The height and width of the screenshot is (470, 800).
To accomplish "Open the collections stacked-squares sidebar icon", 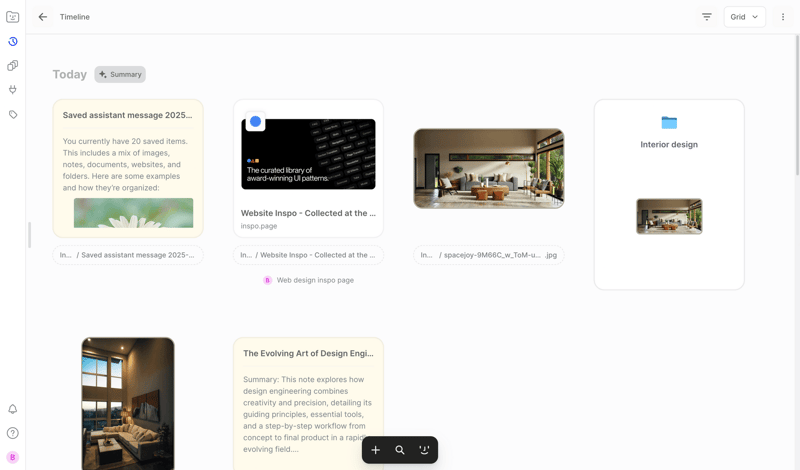I will (x=13, y=66).
